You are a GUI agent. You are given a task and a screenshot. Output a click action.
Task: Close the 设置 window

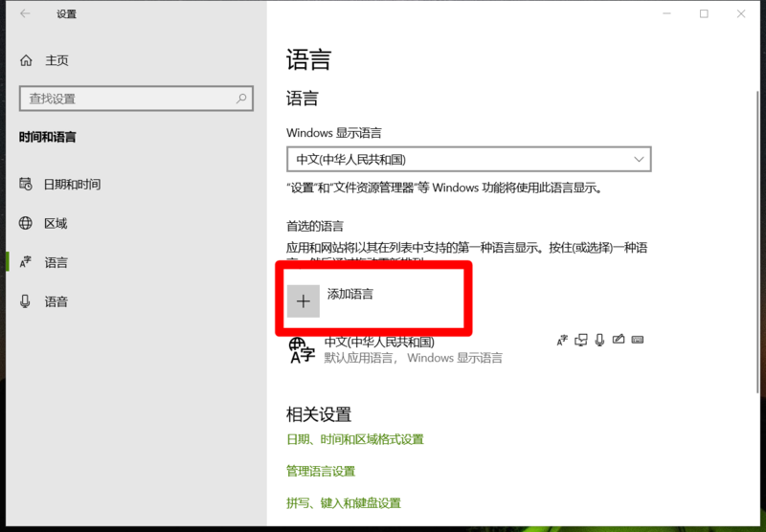(x=741, y=13)
